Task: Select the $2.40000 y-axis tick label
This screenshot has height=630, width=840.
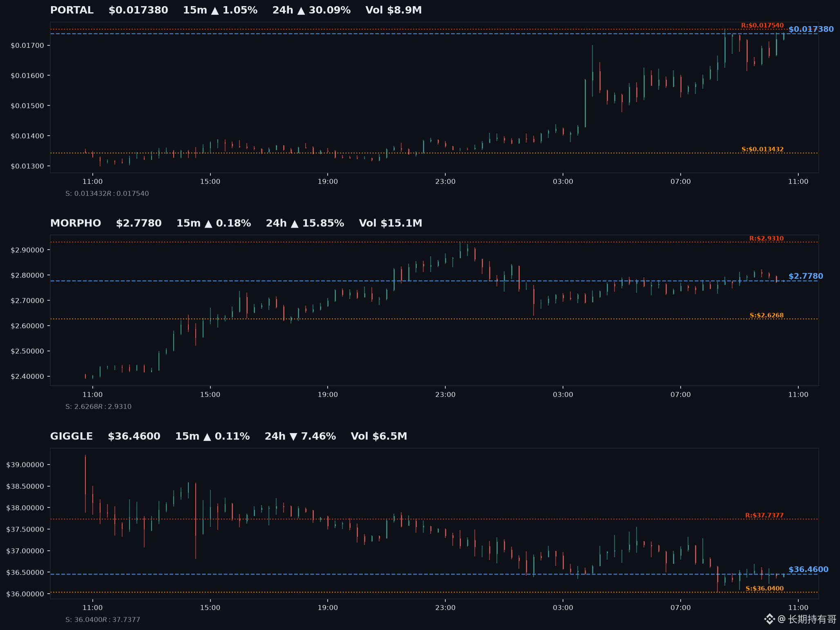Action: pos(27,377)
